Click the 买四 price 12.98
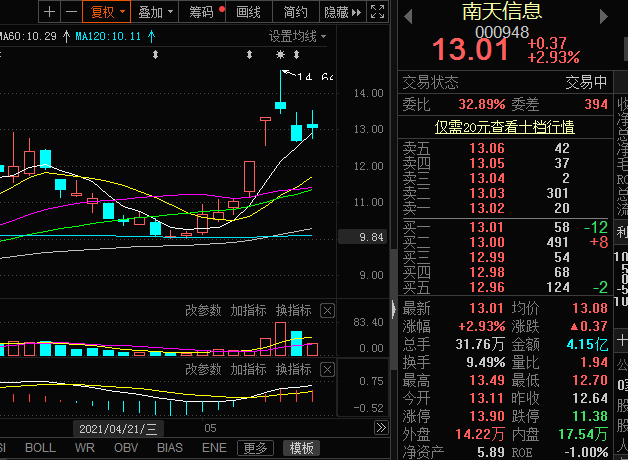The image size is (628, 460). coord(487,272)
